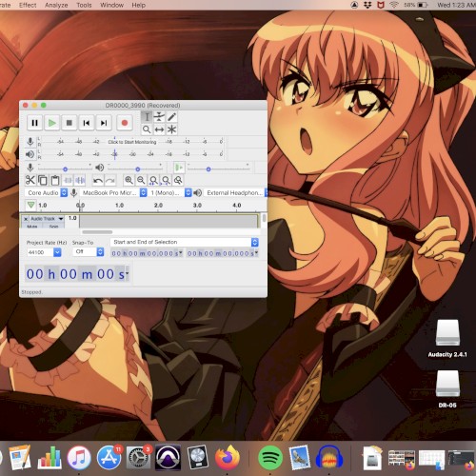Open Audacity from the Dock
The image size is (476, 476).
329,457
